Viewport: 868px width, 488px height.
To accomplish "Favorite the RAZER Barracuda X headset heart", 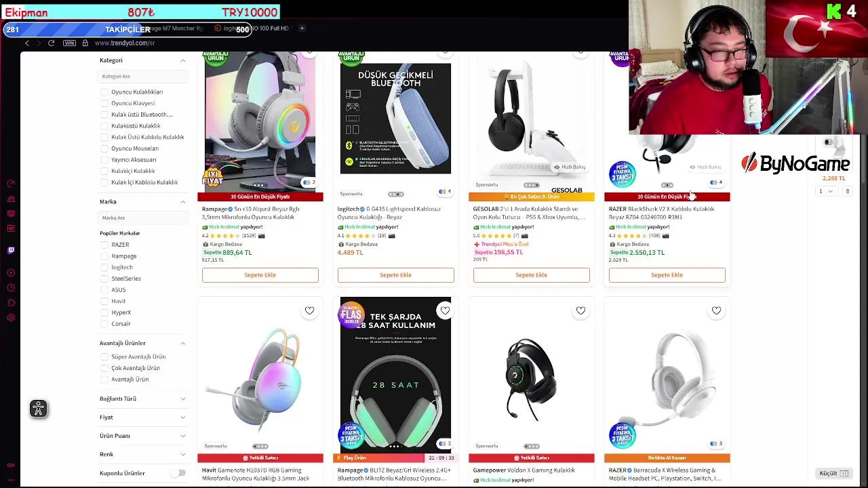I will (x=716, y=310).
